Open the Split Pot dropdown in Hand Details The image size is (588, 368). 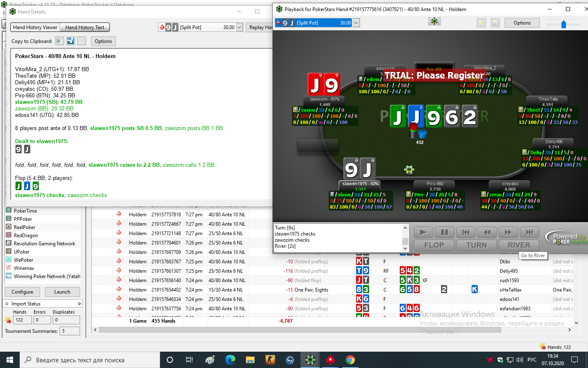(240, 27)
